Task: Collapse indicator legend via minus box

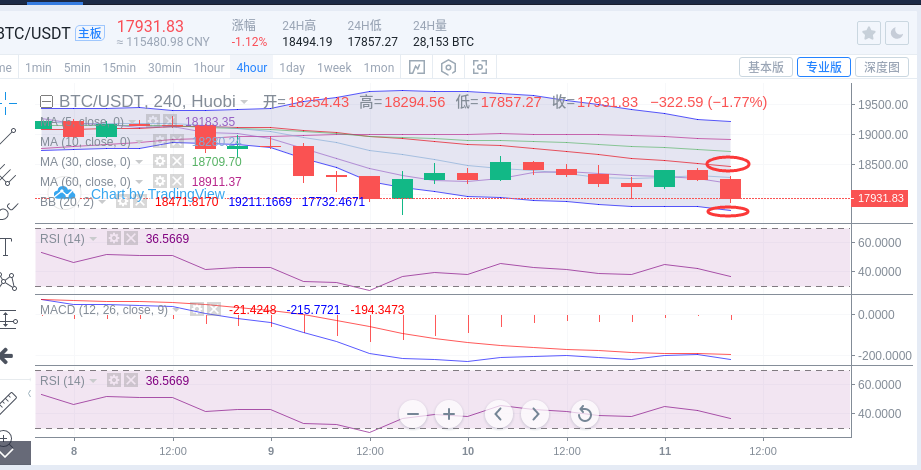Action: point(46,102)
